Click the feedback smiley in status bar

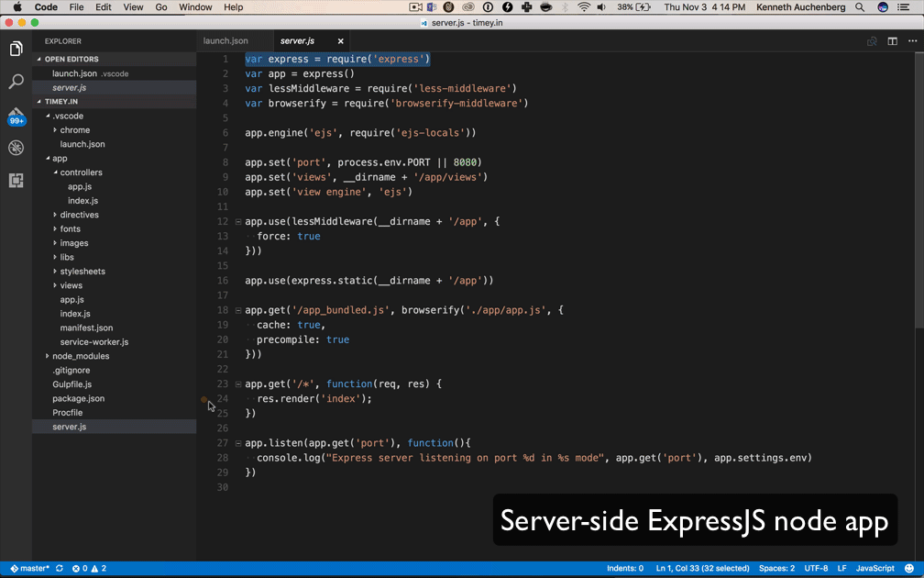pyautogui.click(x=909, y=569)
